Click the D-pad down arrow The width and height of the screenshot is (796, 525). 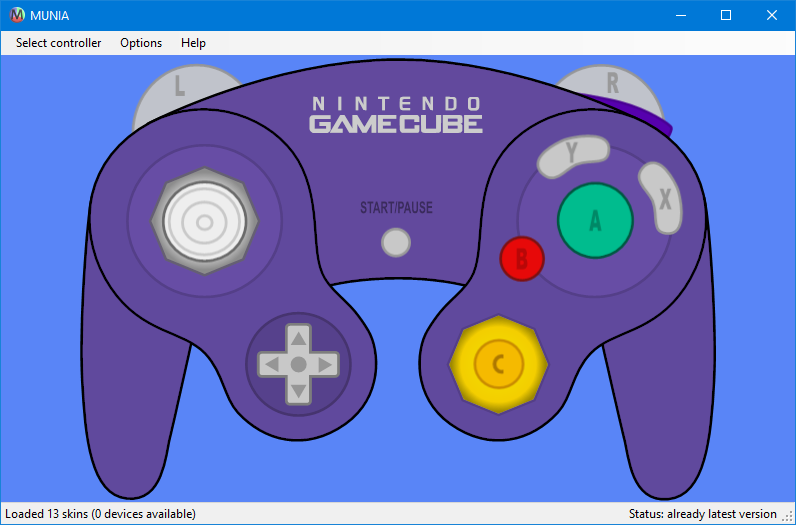pos(298,391)
